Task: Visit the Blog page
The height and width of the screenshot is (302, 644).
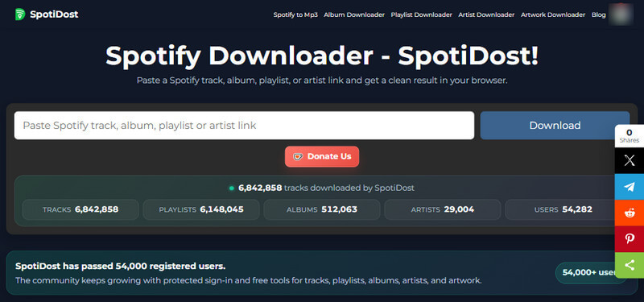Action: point(598,14)
